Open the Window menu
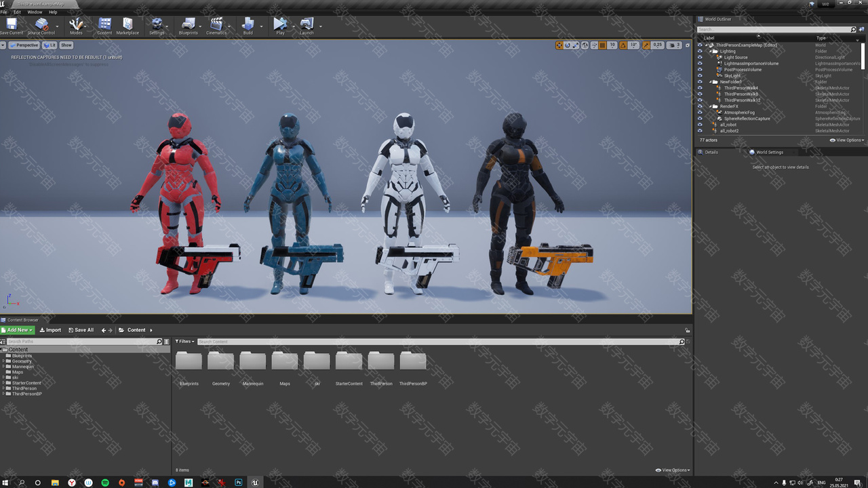Viewport: 868px width, 488px height. (35, 12)
